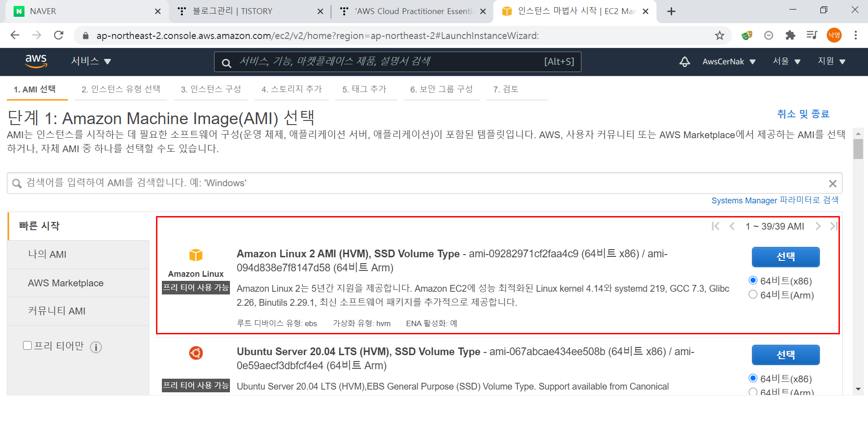Open Systems Manager 파라미터로 검색 link
This screenshot has height=424, width=868.
click(x=775, y=200)
